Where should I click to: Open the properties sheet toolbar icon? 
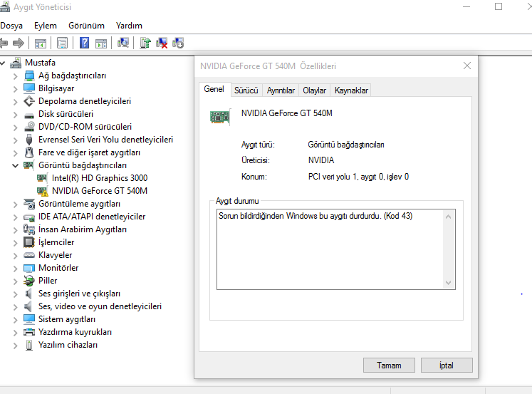(x=63, y=43)
